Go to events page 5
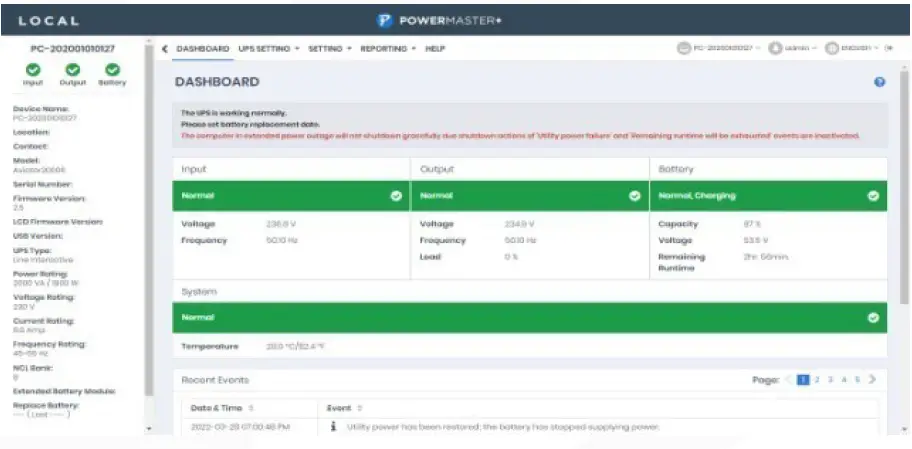 click(857, 380)
